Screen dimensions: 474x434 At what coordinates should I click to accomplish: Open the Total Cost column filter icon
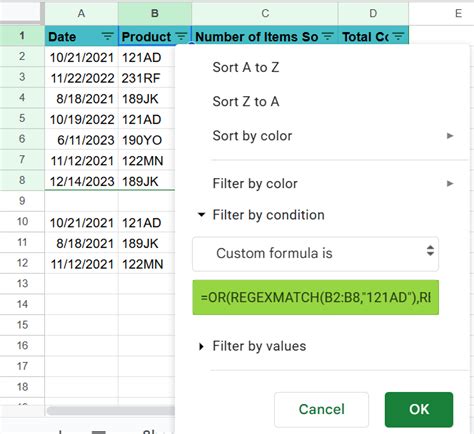point(398,36)
